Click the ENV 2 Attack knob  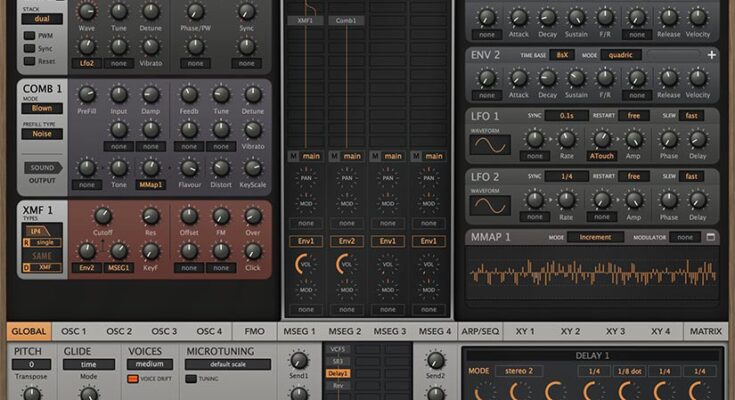point(518,77)
